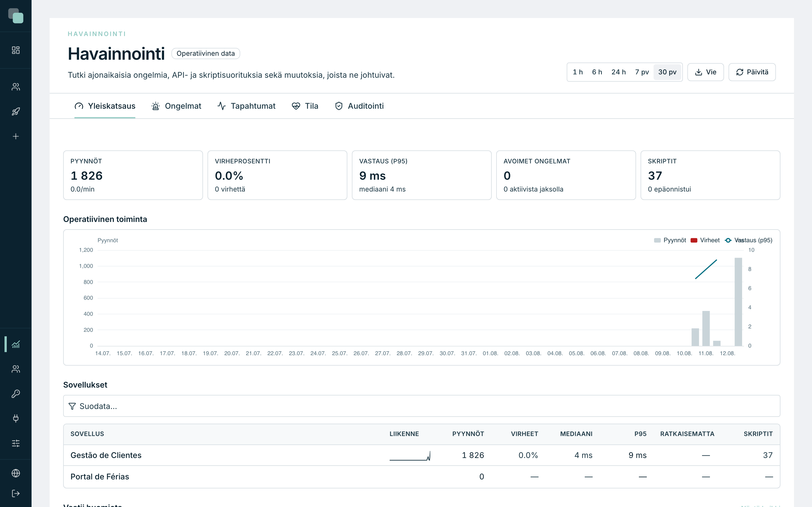
Task: Toggle Virheet red legend swatch
Action: click(x=694, y=241)
